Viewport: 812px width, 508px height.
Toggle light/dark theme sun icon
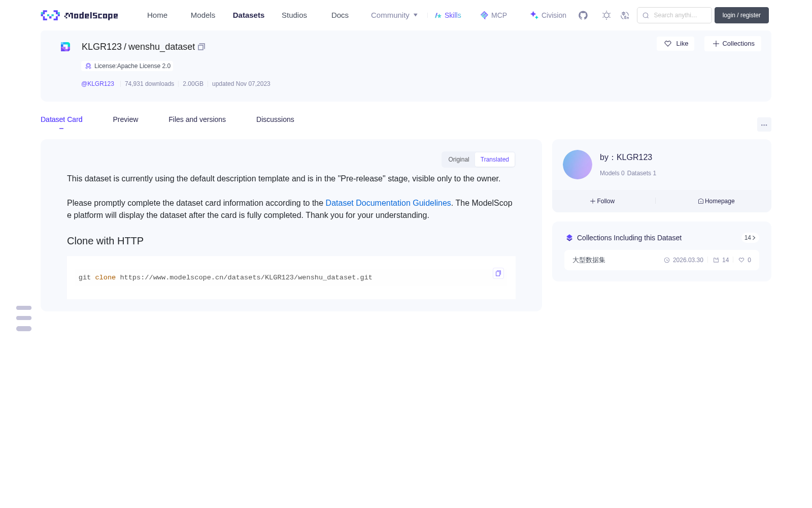pyautogui.click(x=606, y=15)
